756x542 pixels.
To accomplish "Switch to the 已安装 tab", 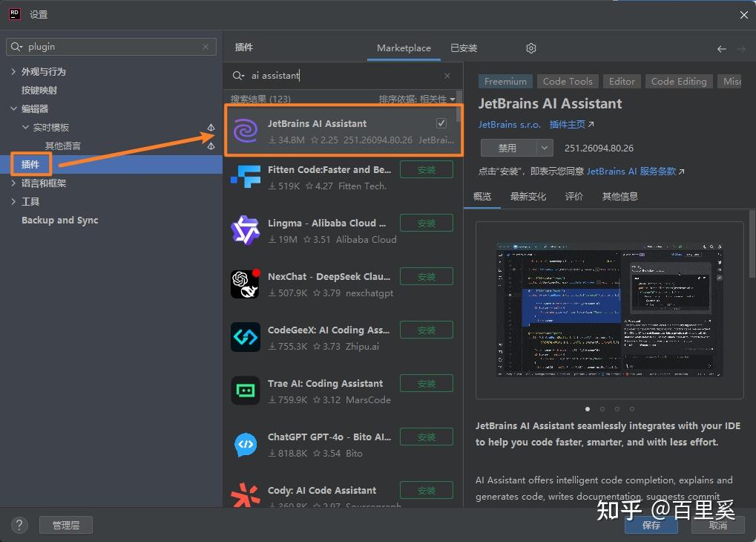I will [x=464, y=48].
